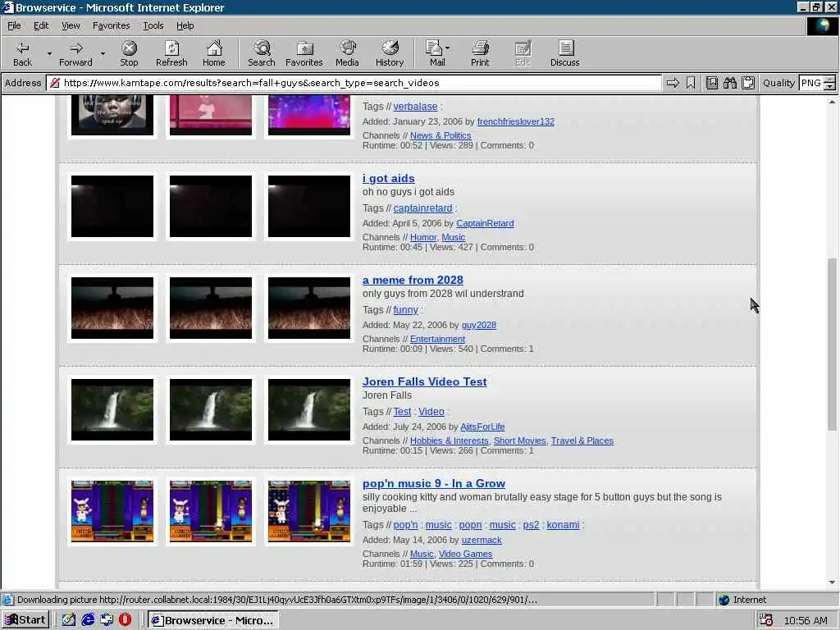Visit uploader AjitsForLife profile
Image resolution: width=840 pixels, height=630 pixels.
point(482,427)
